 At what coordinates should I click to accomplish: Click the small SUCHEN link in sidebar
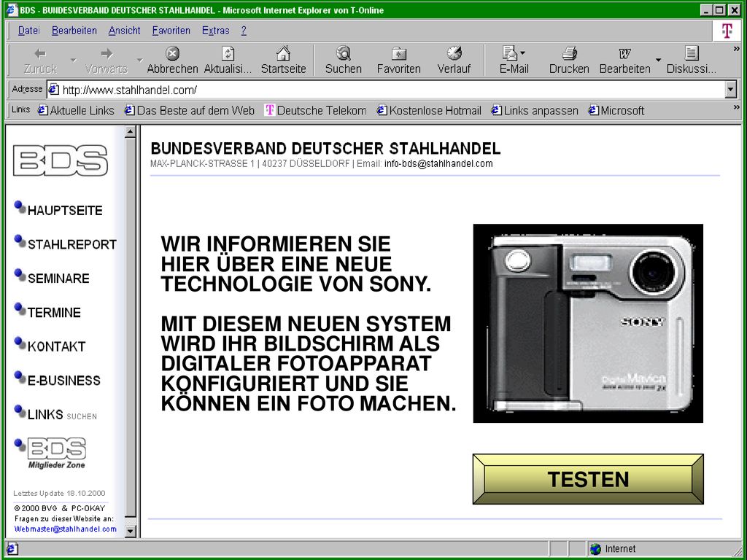(82, 416)
